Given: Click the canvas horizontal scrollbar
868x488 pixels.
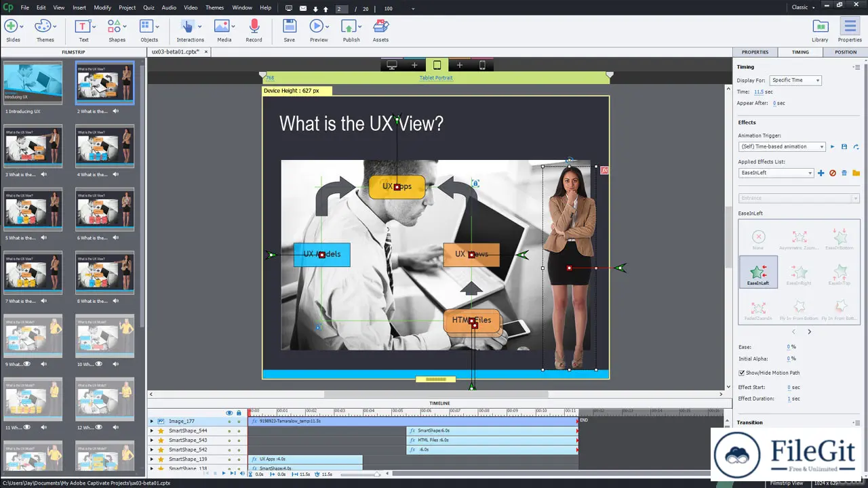Looking at the screenshot, I should (x=436, y=394).
